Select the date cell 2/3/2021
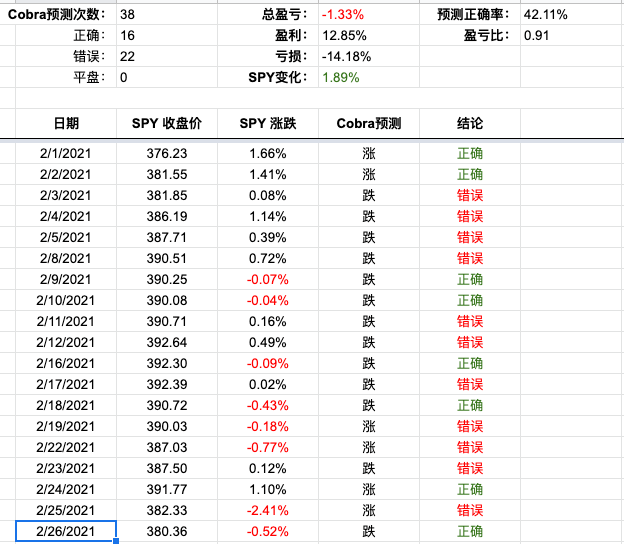624x544 pixels. pos(66,195)
